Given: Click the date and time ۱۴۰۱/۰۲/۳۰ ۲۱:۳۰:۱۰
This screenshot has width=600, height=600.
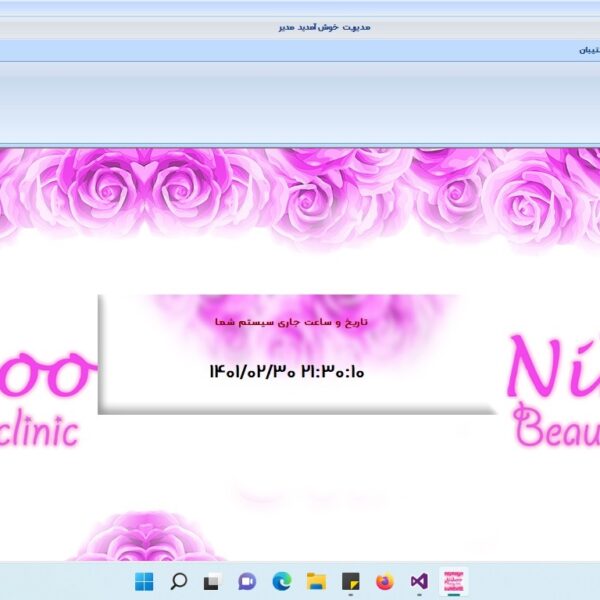Looking at the screenshot, I should 287,371.
